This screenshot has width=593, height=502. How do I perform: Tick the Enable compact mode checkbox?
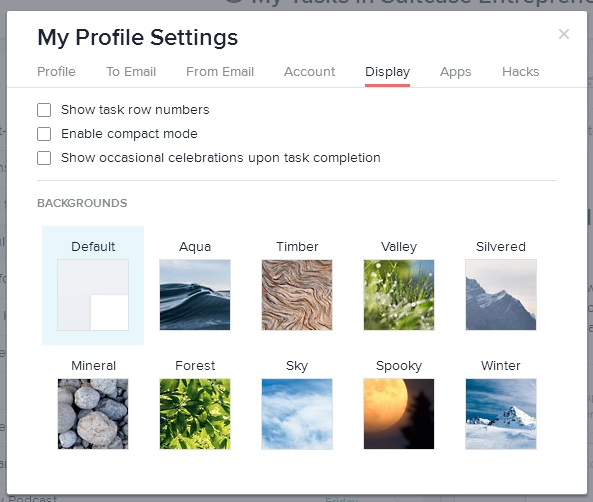click(x=44, y=134)
